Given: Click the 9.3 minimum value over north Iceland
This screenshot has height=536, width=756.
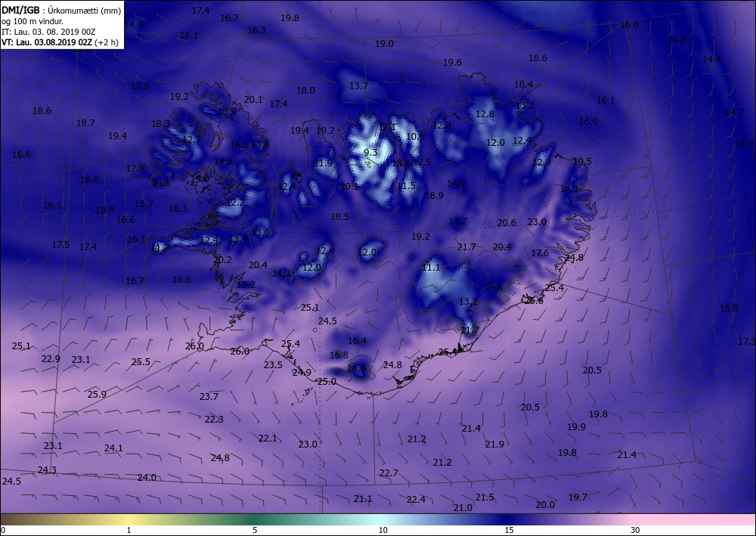Looking at the screenshot, I should (x=370, y=153).
